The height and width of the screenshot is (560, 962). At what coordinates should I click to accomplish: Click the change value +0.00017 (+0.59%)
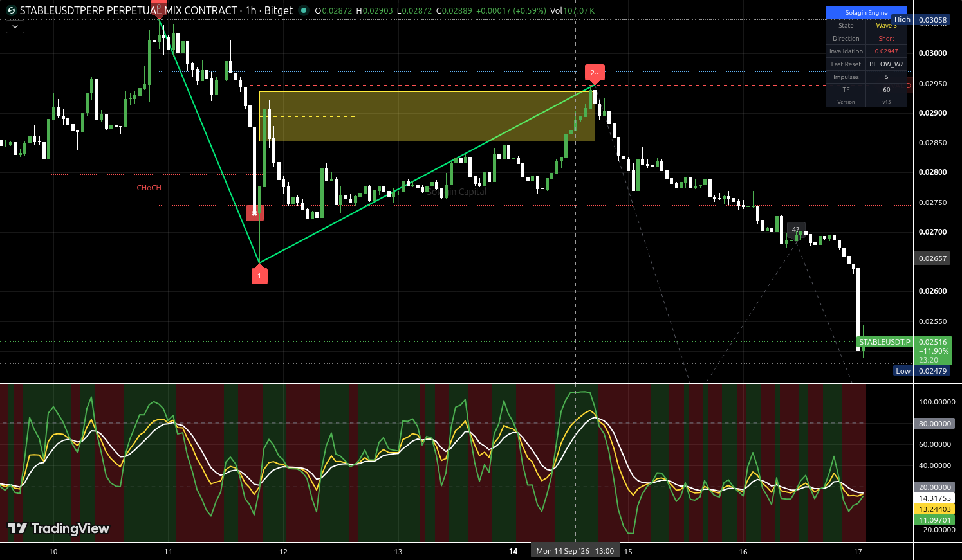(512, 11)
